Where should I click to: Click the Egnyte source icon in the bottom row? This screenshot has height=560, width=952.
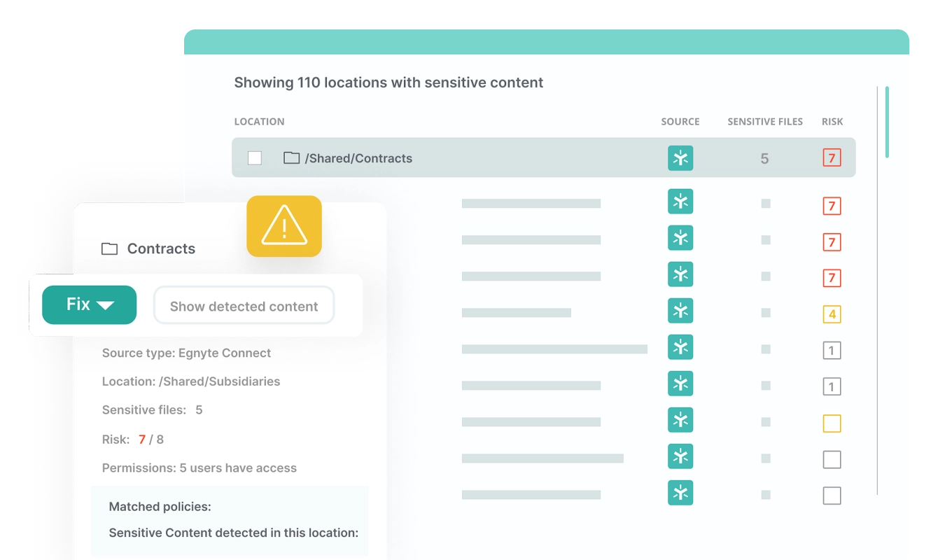pos(680,493)
